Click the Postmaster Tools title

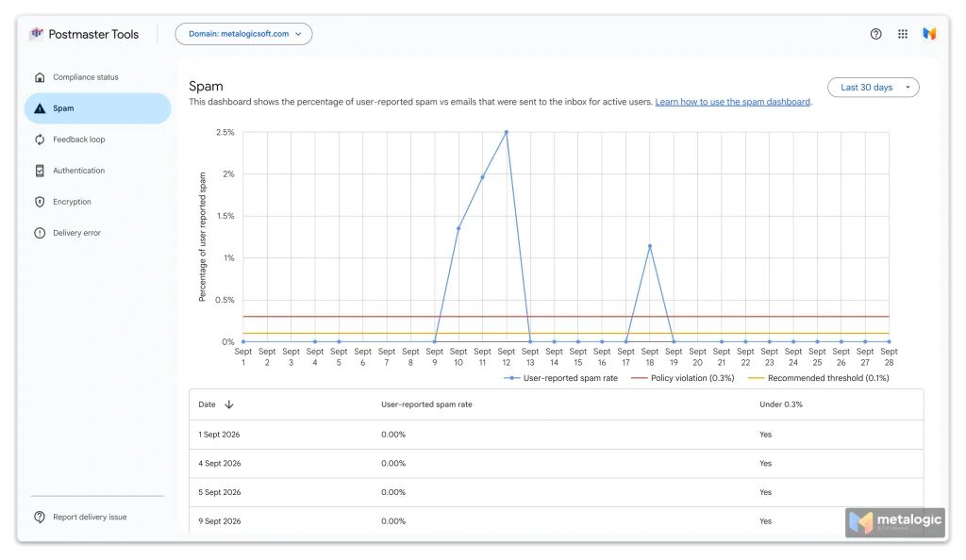click(x=93, y=35)
